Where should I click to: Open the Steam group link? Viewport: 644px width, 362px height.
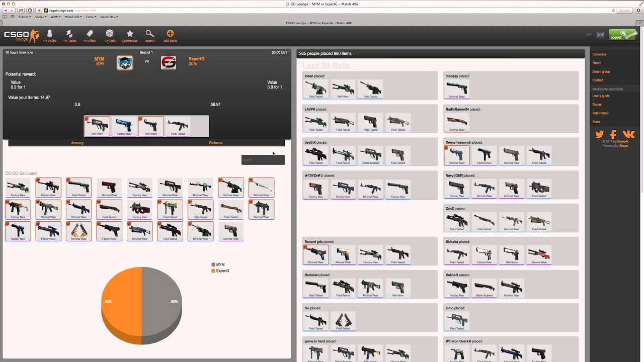[x=601, y=71]
